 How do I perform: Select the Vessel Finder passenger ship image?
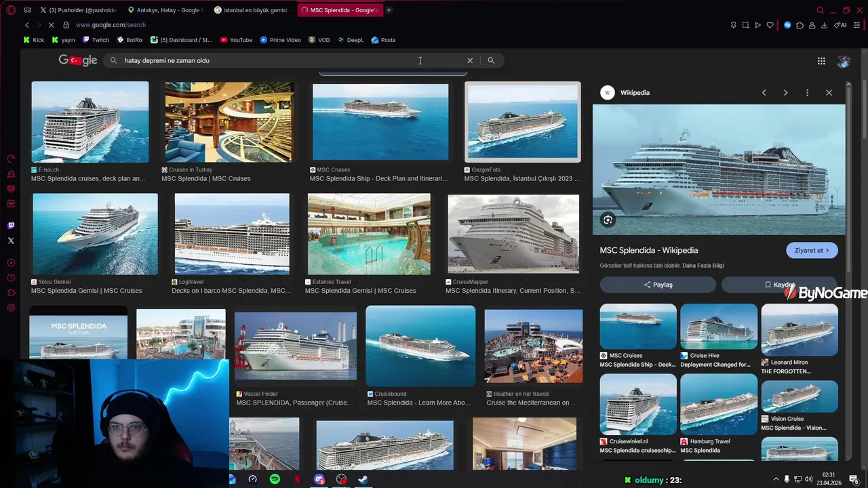[x=296, y=346]
